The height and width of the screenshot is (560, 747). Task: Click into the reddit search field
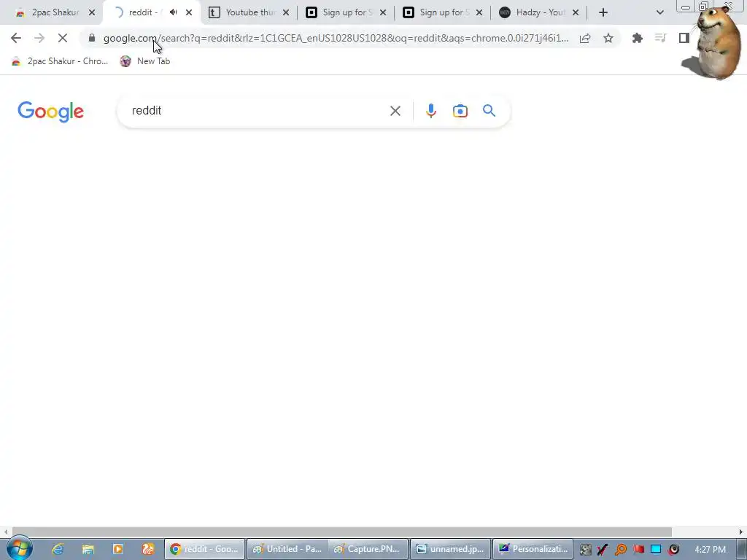258,111
